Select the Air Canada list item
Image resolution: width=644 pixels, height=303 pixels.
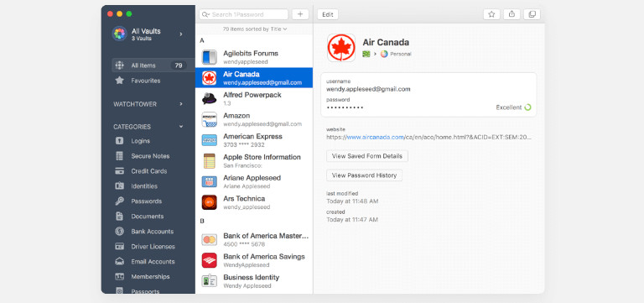(254, 78)
